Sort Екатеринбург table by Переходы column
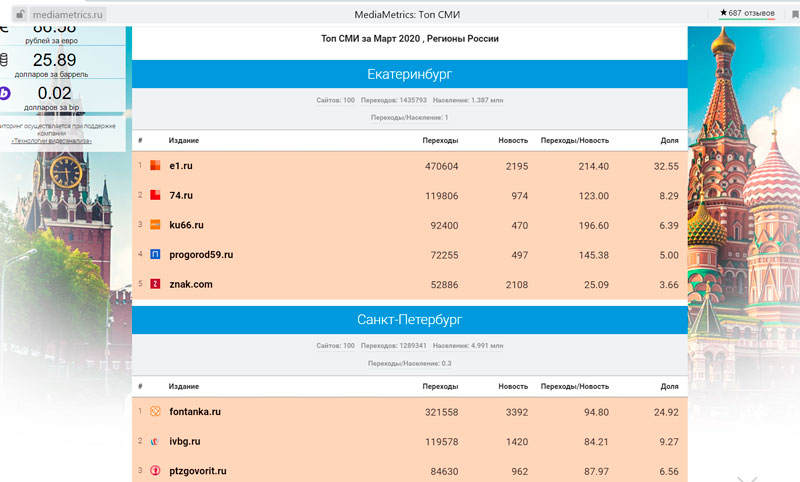Image resolution: width=800 pixels, height=482 pixels. coord(440,140)
